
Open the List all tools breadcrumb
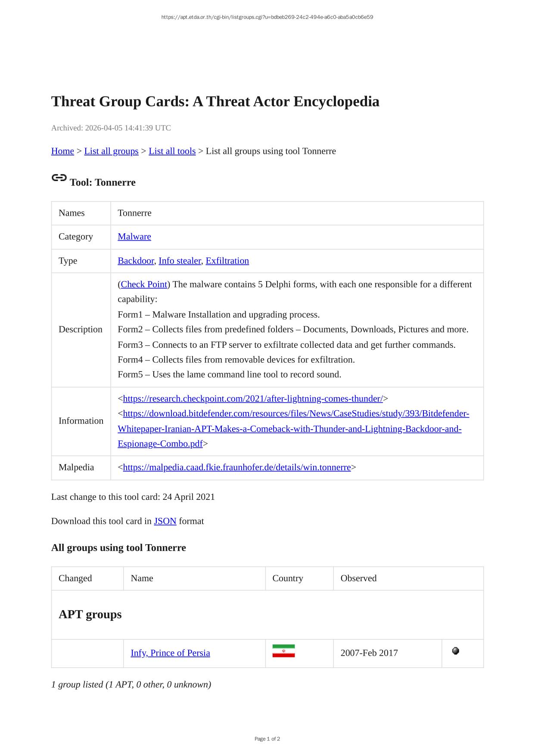click(x=172, y=151)
